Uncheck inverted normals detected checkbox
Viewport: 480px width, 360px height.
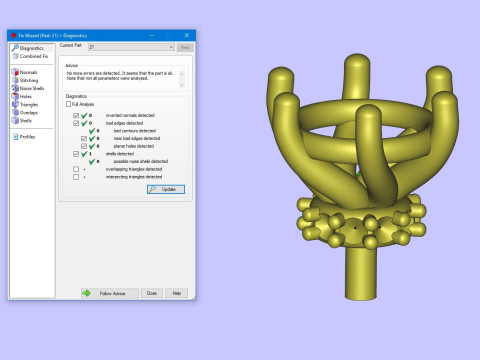pos(76,115)
